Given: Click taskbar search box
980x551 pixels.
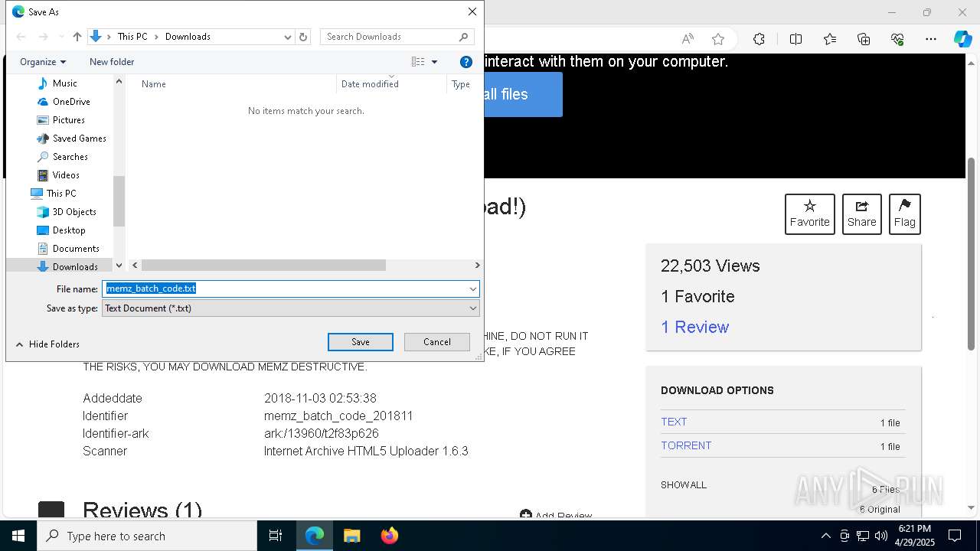Looking at the screenshot, I should click(147, 536).
